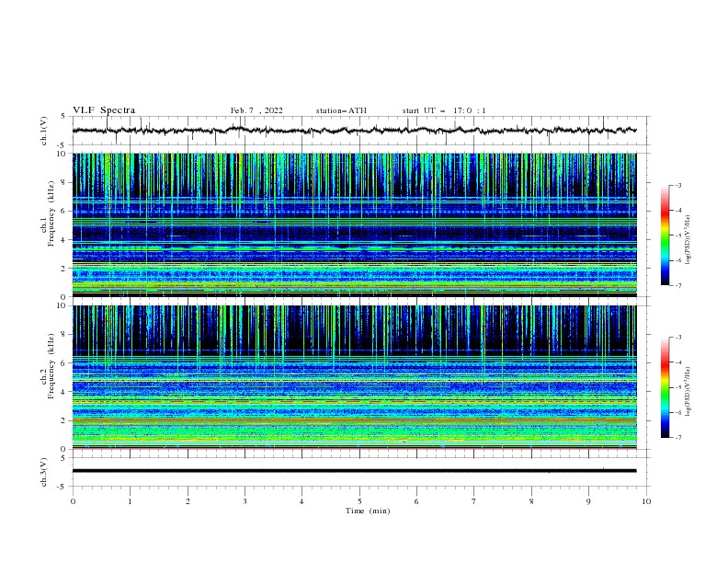728x563 pixels.
Task: Click the "10" kHz tick of ch.1 spectrogram
Action: [62, 154]
